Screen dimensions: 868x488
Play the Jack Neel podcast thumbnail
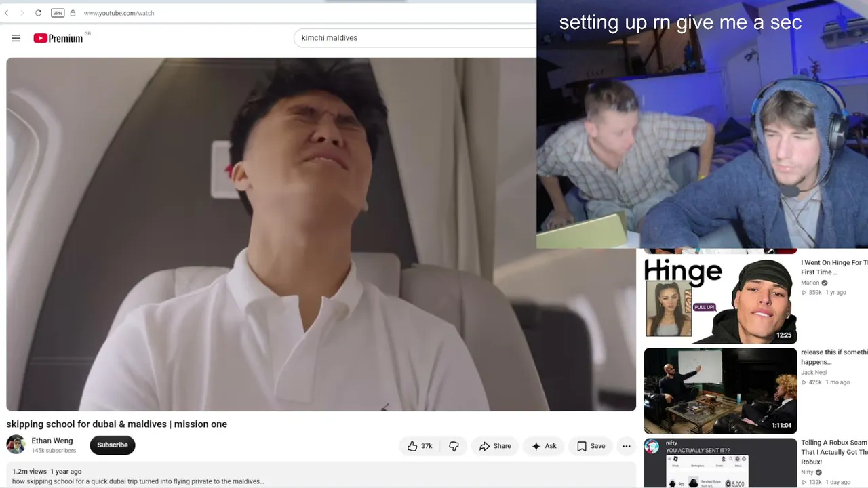pos(720,391)
